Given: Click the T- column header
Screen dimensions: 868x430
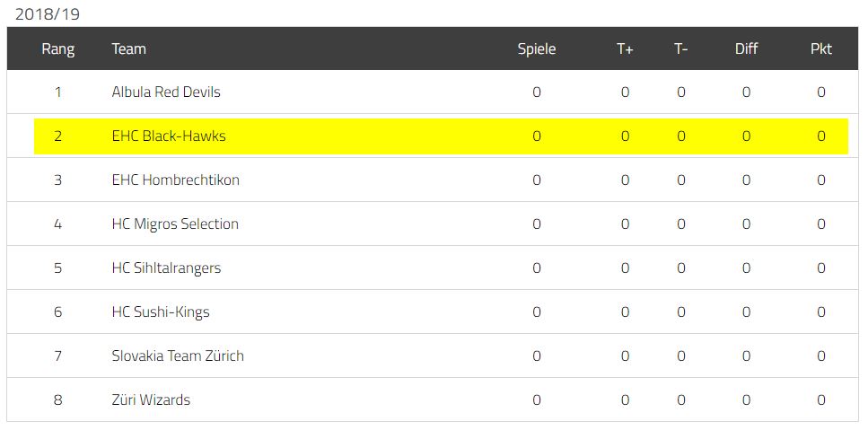Looking at the screenshot, I should (681, 48).
